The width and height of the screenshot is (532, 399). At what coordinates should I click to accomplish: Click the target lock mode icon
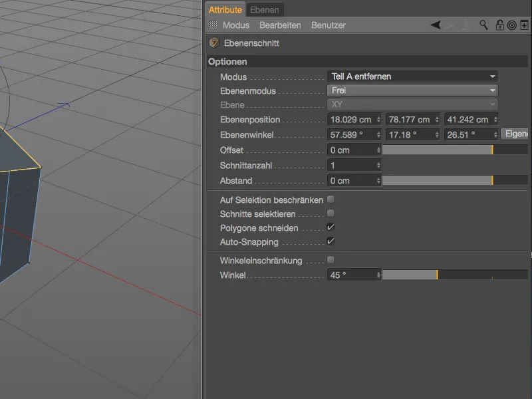(x=511, y=25)
